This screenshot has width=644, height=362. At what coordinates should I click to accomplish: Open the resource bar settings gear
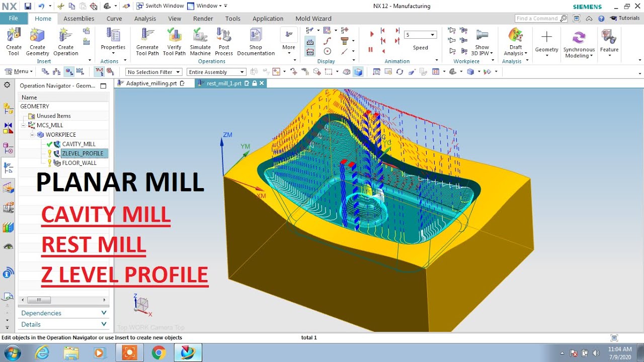tap(7, 85)
